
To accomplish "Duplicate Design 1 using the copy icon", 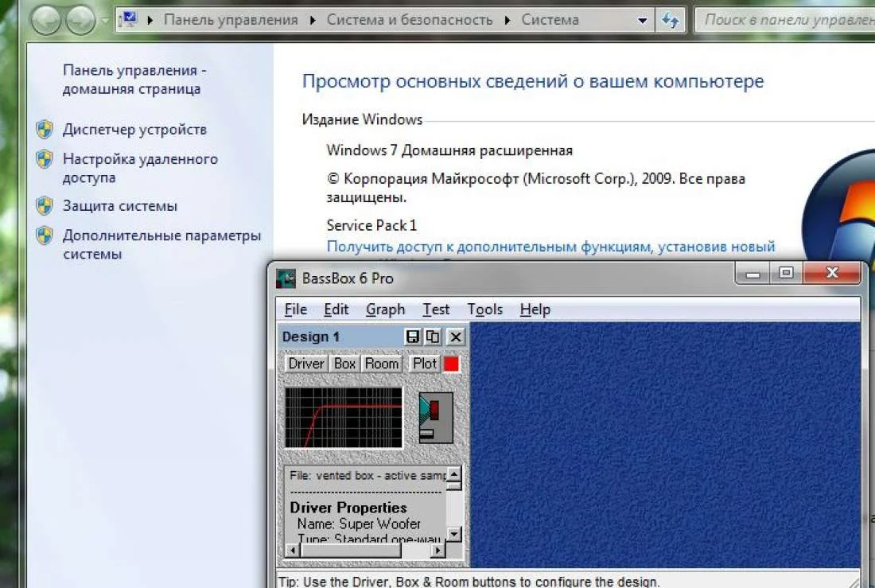I will click(433, 337).
